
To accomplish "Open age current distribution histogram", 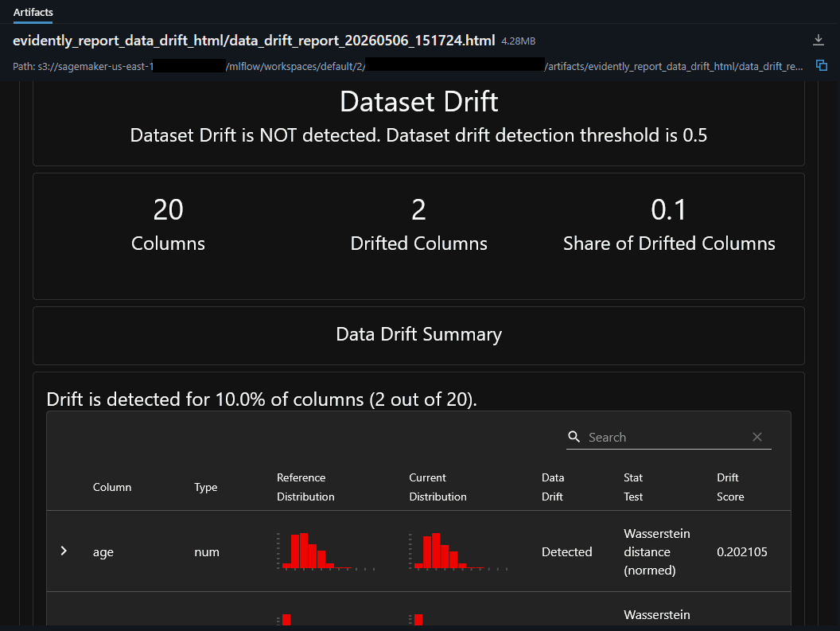I will tap(458, 551).
